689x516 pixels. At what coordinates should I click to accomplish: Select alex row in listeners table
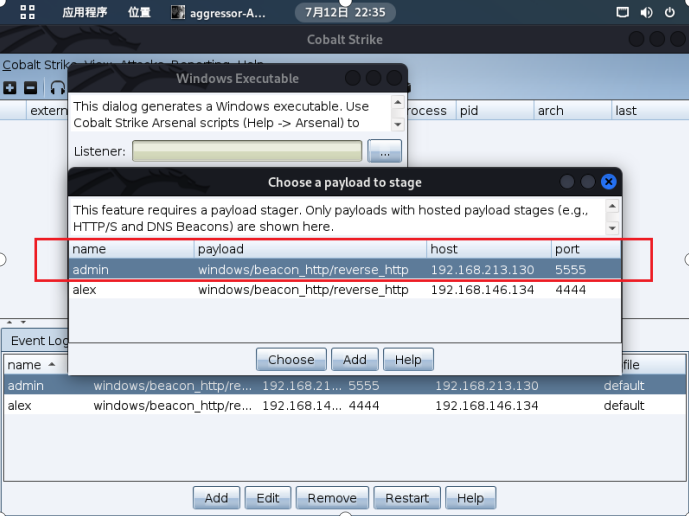[x=345, y=405]
